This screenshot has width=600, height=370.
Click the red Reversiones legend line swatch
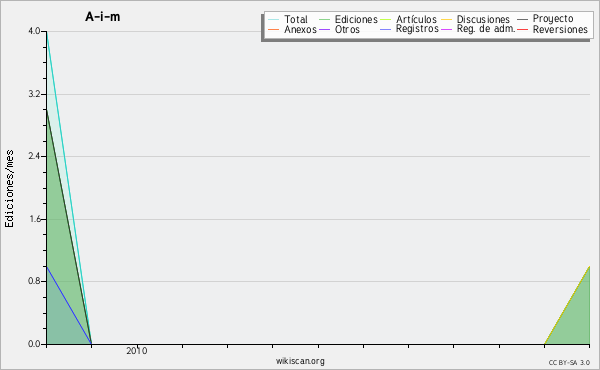click(523, 29)
